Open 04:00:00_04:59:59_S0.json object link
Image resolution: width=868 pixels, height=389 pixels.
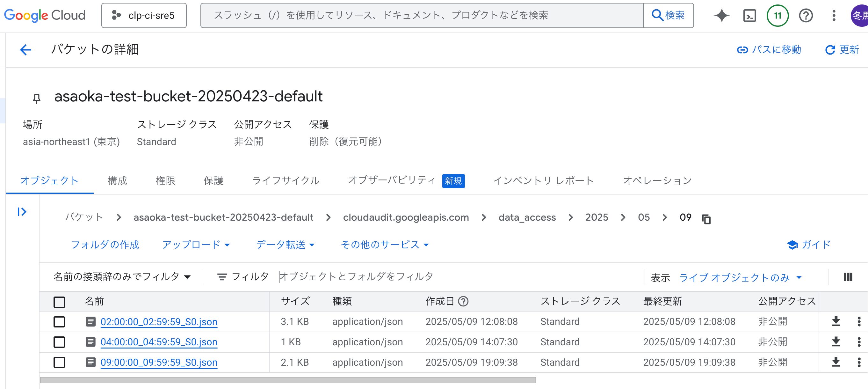[x=159, y=342]
